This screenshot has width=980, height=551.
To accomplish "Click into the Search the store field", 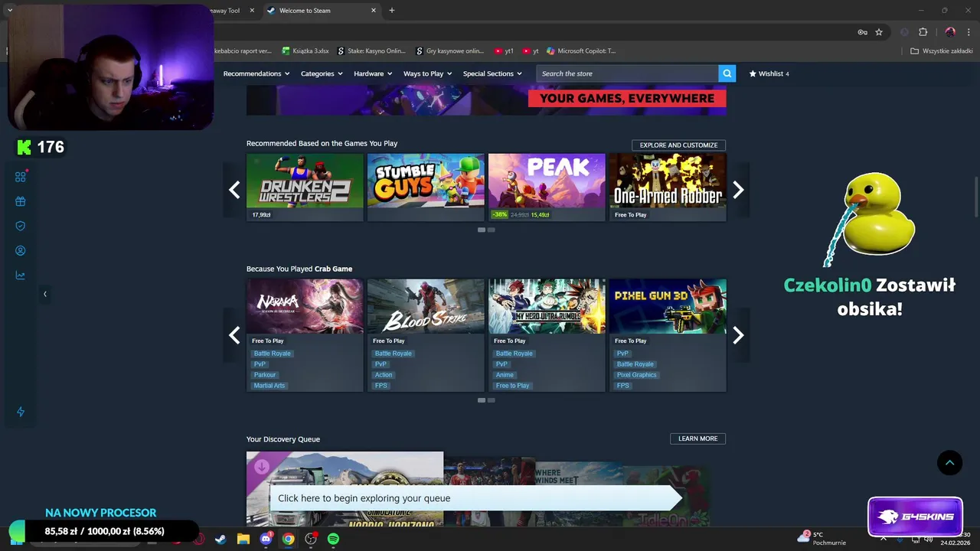I will click(x=628, y=73).
